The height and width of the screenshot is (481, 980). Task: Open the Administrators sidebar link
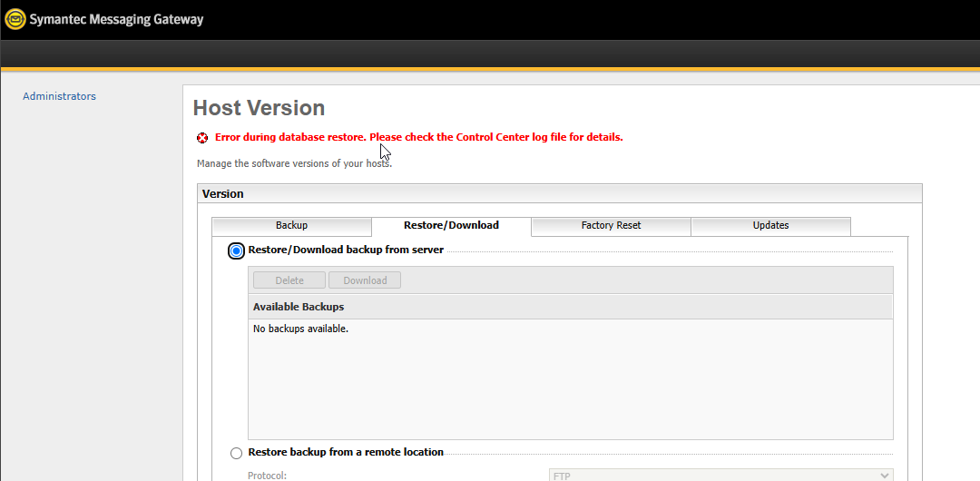point(59,96)
